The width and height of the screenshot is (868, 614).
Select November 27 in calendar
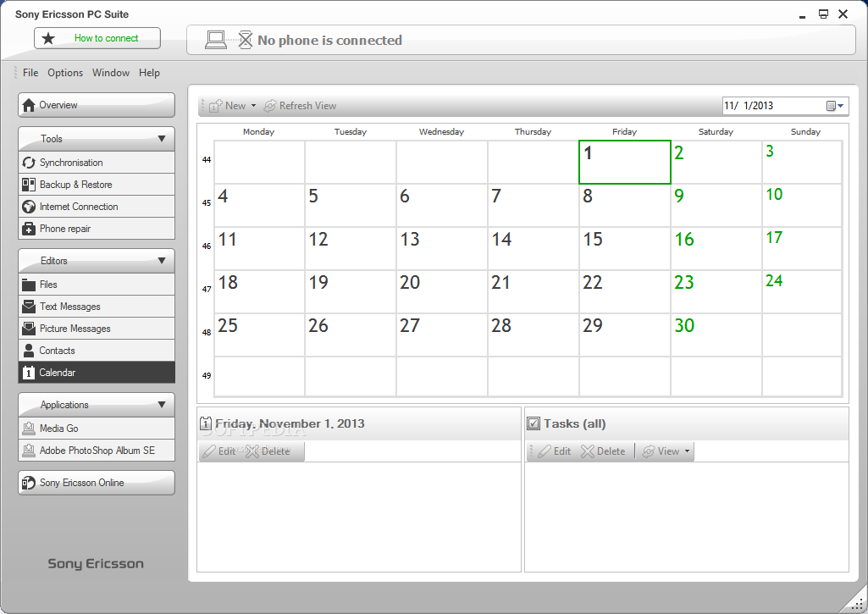tap(442, 335)
